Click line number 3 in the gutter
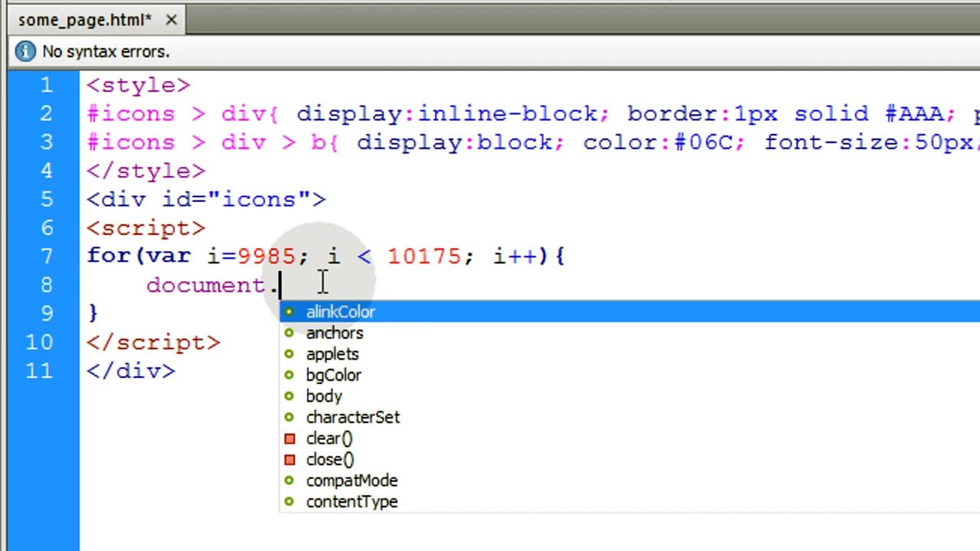This screenshot has width=980, height=551. coord(47,142)
